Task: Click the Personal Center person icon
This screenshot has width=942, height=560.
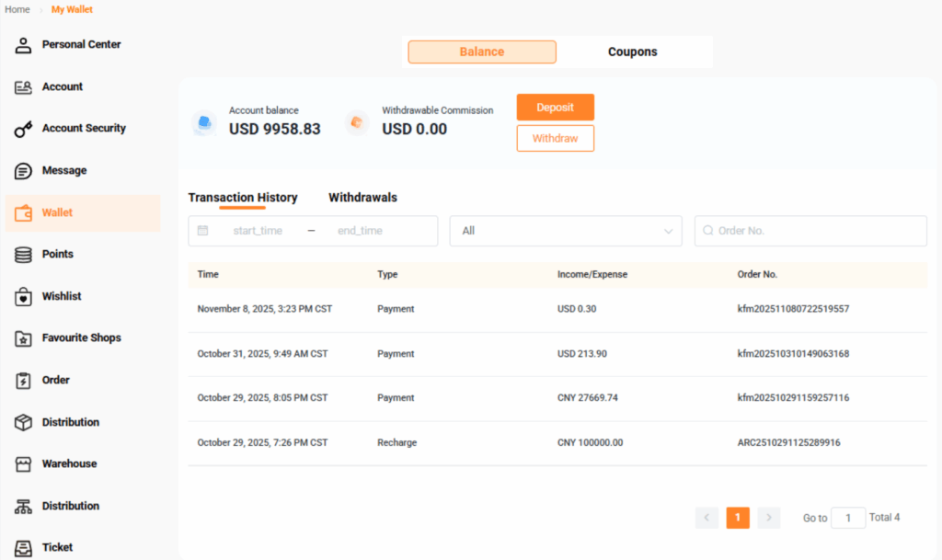Action: [24, 44]
